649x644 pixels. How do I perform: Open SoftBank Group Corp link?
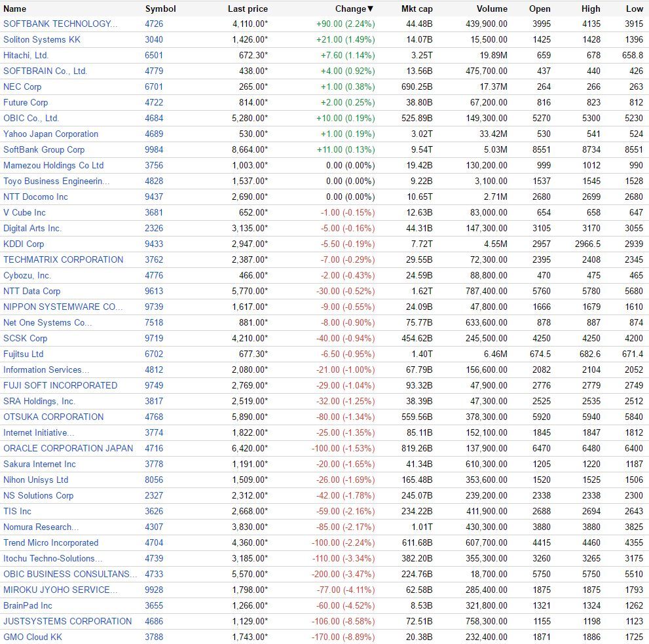[x=44, y=150]
